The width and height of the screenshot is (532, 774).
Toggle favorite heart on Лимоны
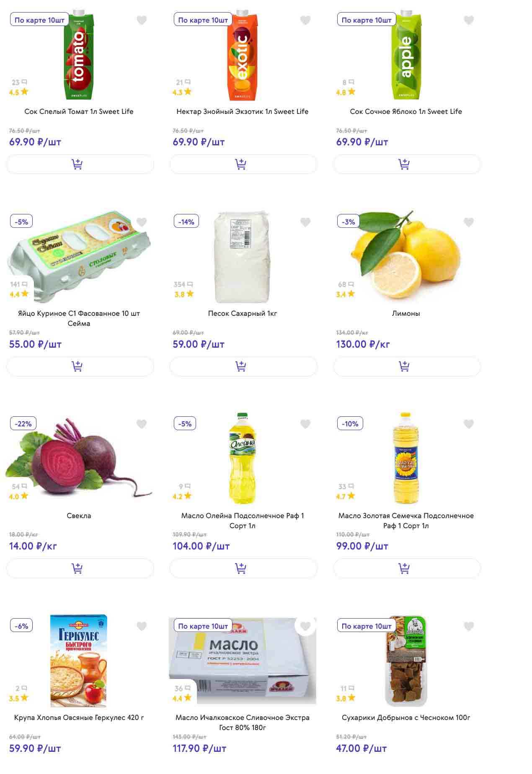[x=469, y=222]
